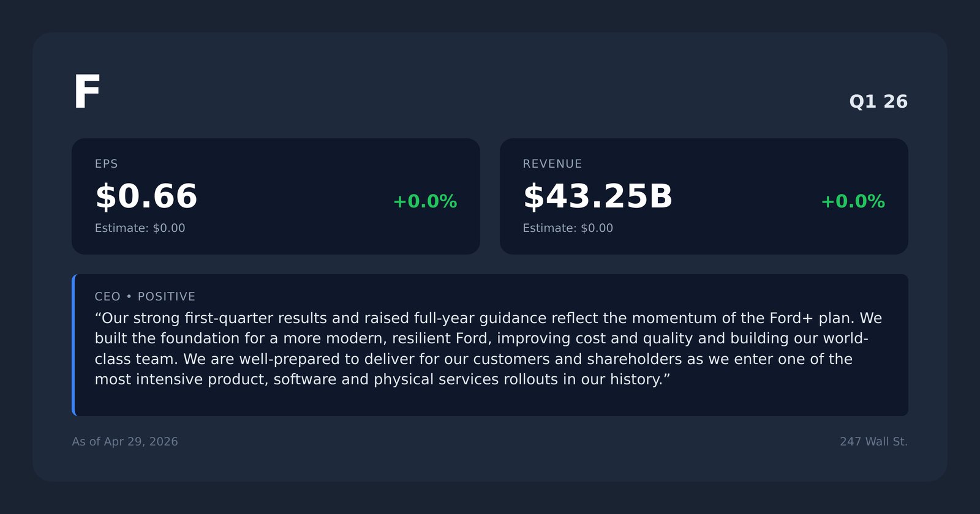Click the EPS Estimate: $0.00 text

pyautogui.click(x=140, y=228)
